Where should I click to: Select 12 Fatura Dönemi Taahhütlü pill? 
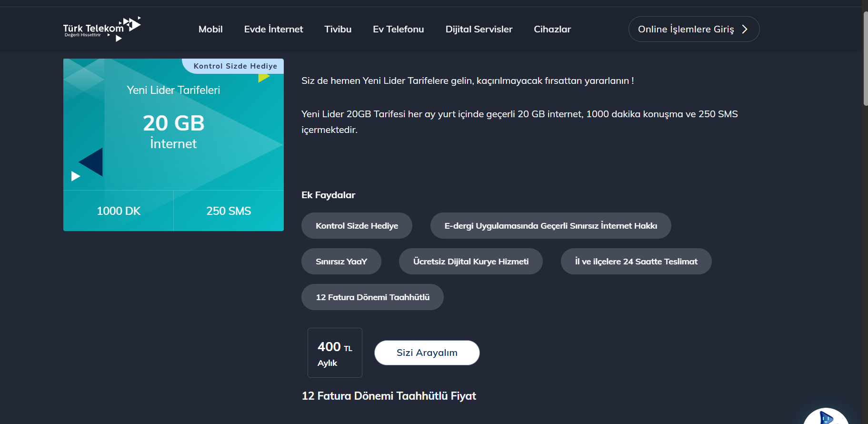coord(372,297)
